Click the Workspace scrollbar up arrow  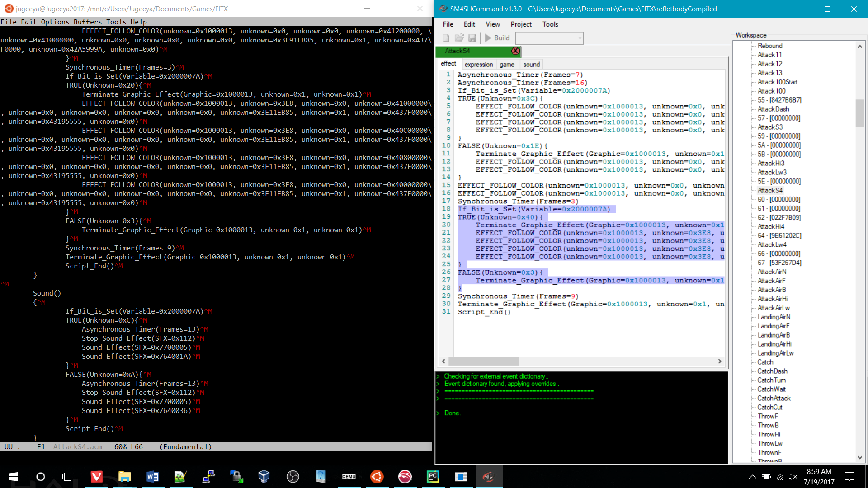click(x=860, y=46)
